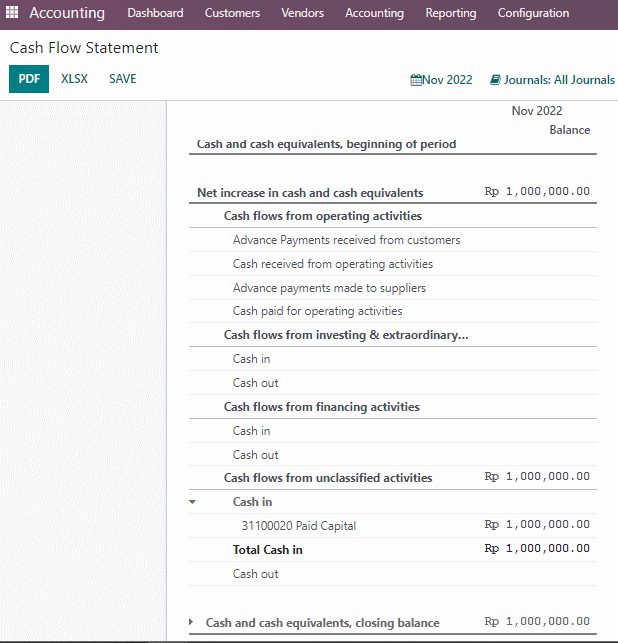Open the Reporting menu

pos(451,13)
